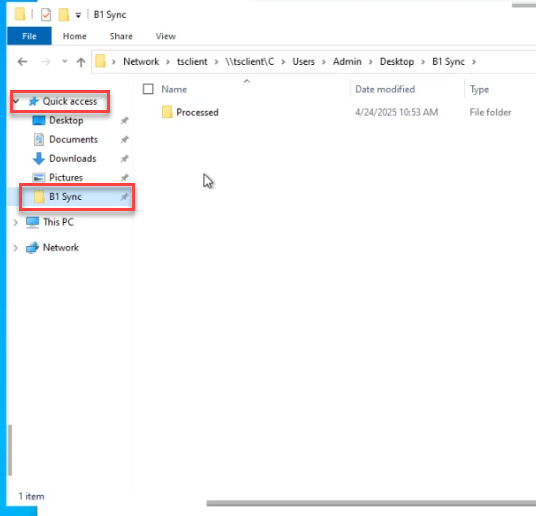Click the Properties icon in title bar
Viewport: 536px width, 516px height.
(x=46, y=15)
